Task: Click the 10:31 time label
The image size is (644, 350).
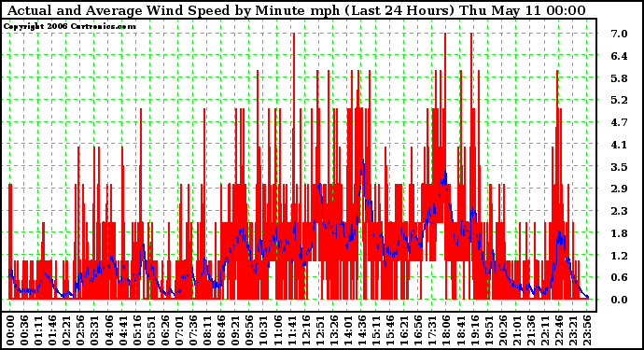Action: [x=263, y=329]
